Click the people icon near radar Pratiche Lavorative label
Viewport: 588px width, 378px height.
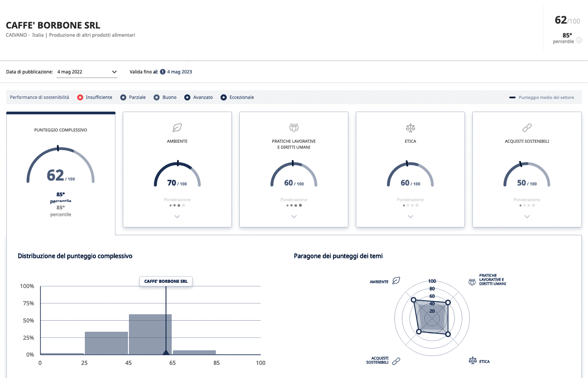[472, 282]
